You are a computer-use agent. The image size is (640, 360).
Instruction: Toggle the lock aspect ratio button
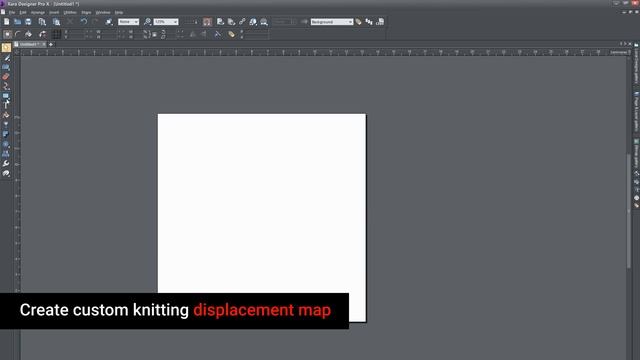tap(154, 35)
